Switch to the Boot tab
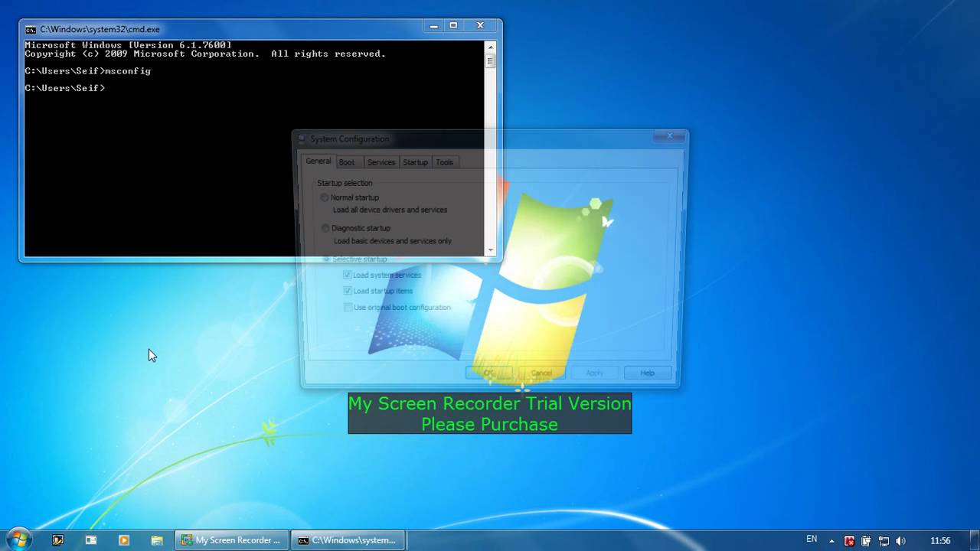Viewport: 980px width, 551px height. click(x=347, y=162)
